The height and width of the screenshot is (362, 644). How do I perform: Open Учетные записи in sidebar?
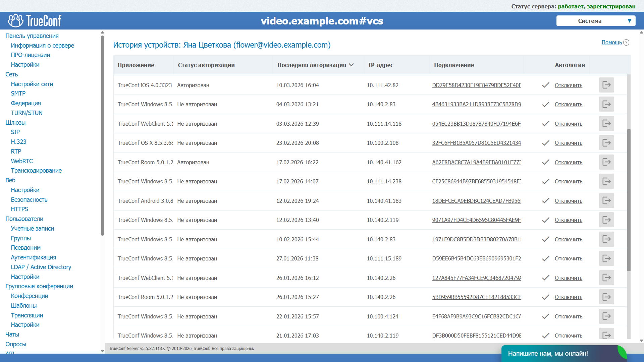[x=32, y=229]
